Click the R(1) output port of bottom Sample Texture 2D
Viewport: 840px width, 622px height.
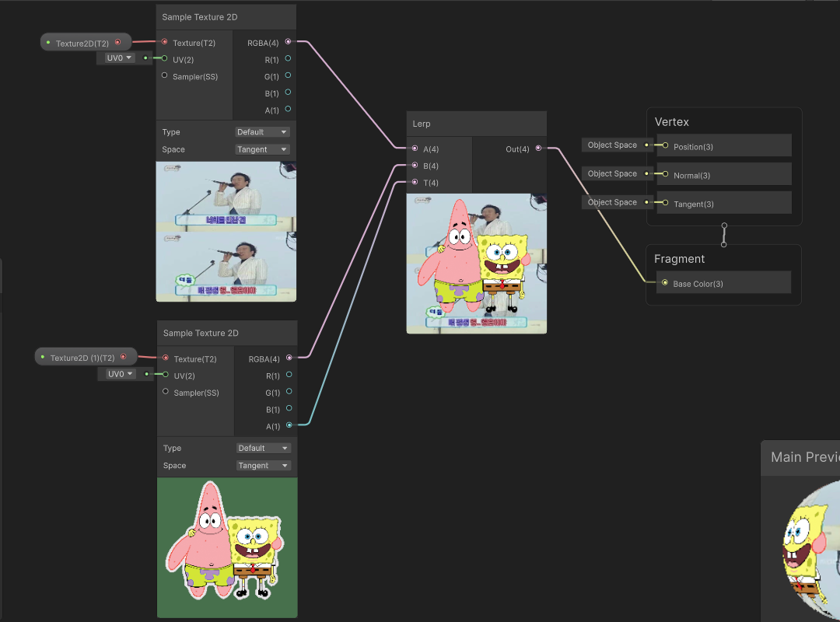coord(289,375)
